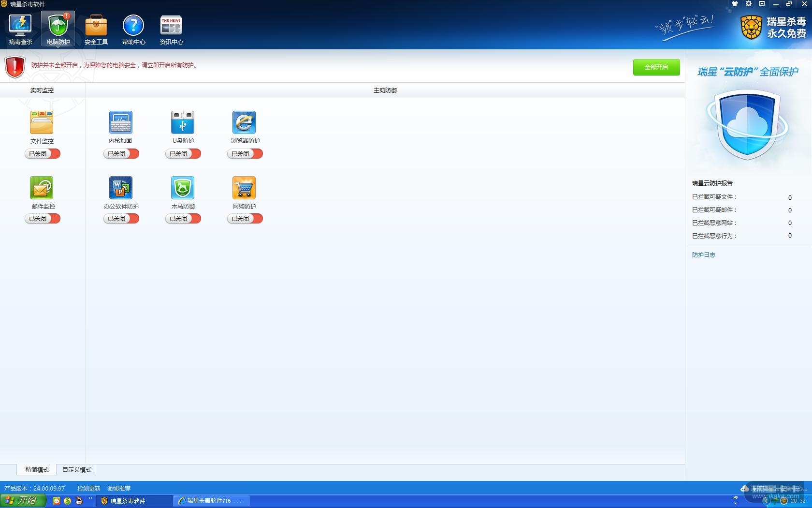Click the green umbrella tray icon

point(775,501)
